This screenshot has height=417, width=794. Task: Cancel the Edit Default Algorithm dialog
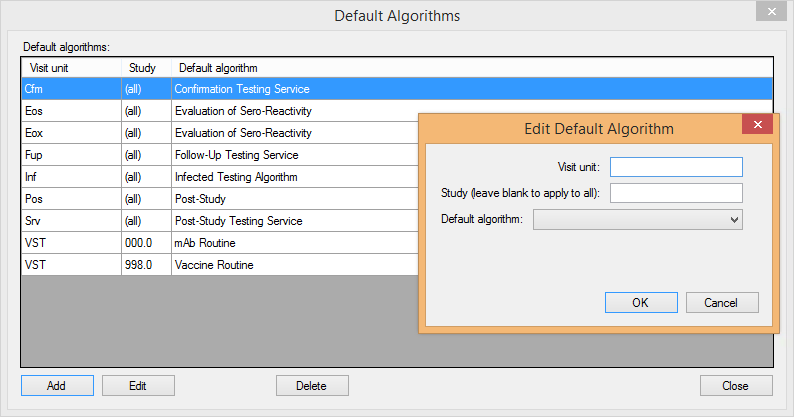[x=720, y=302]
